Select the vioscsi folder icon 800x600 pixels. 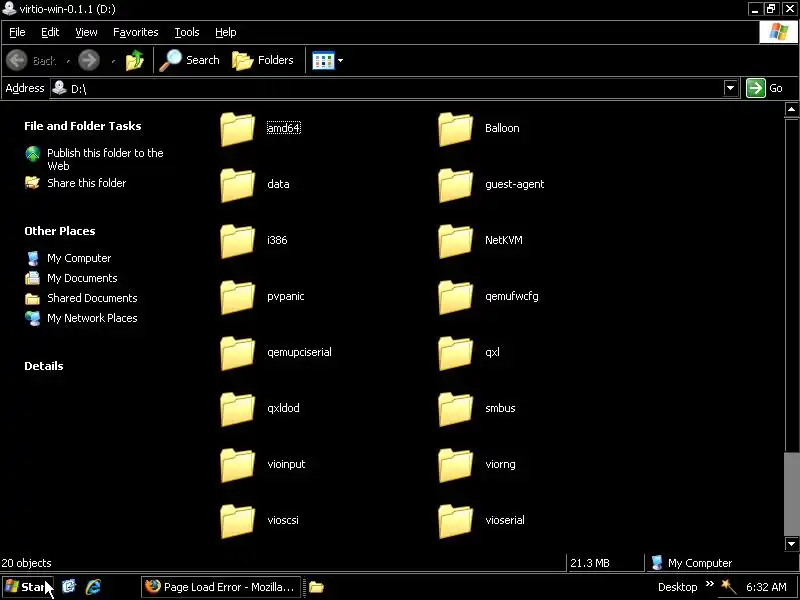237,522
